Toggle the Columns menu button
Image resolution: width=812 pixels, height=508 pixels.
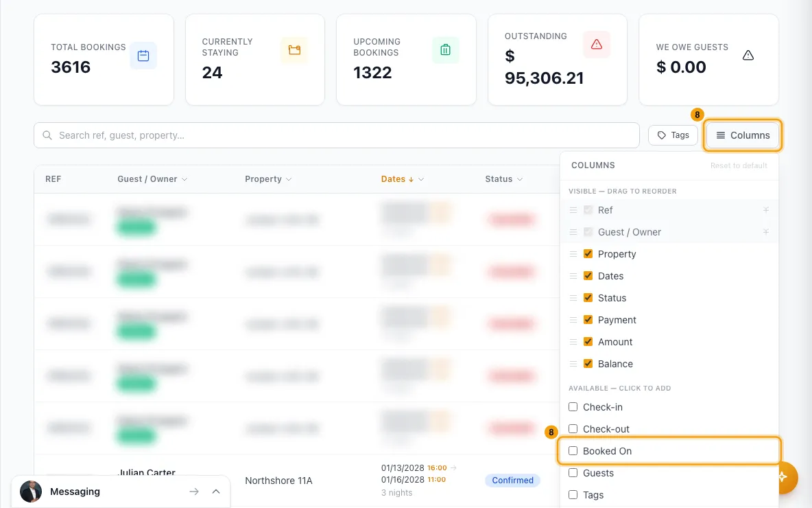coord(743,135)
